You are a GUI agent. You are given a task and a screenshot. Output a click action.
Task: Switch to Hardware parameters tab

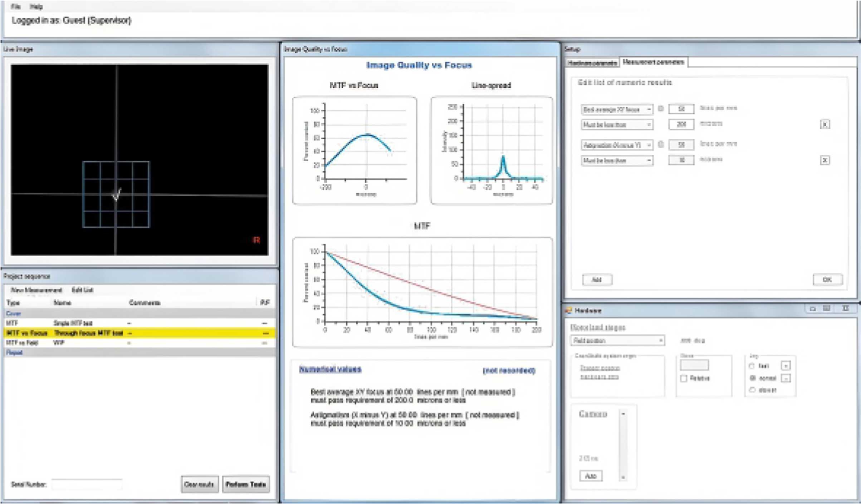(x=592, y=63)
